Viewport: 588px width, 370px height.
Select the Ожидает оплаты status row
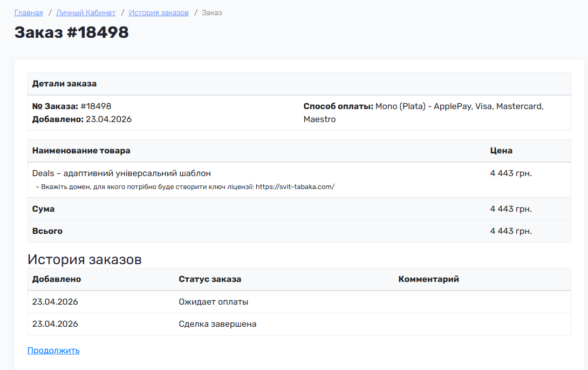(x=299, y=302)
